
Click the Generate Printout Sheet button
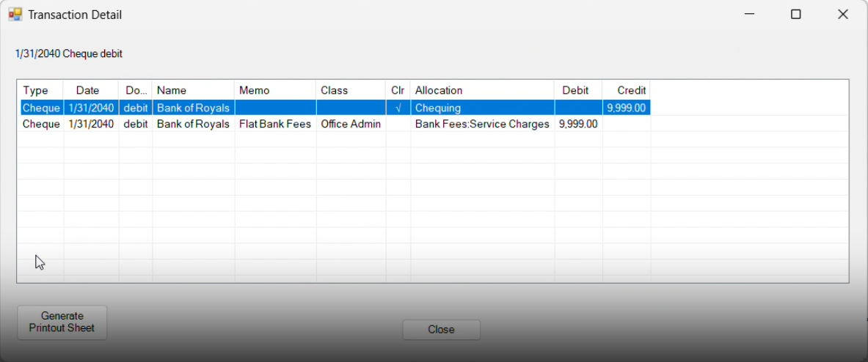[x=62, y=322]
